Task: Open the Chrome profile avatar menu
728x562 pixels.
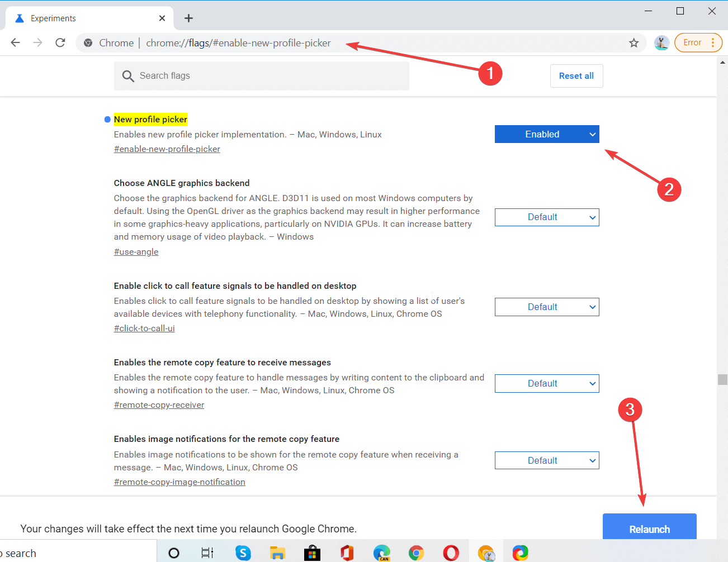Action: tap(662, 43)
